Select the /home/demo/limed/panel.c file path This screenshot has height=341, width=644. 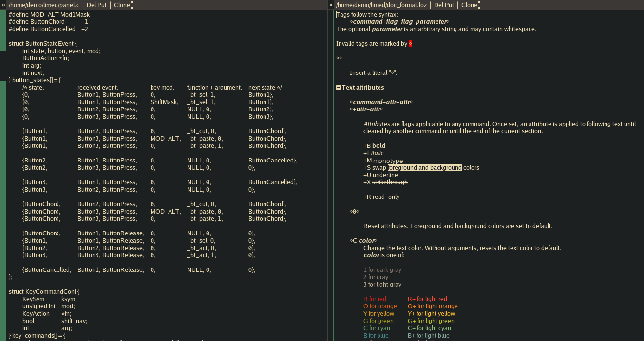44,5
